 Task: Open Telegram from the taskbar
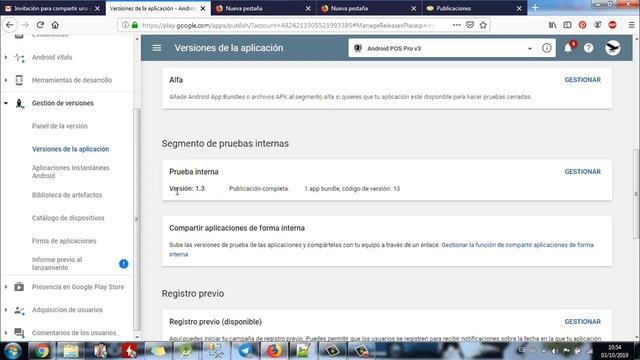tap(246, 351)
